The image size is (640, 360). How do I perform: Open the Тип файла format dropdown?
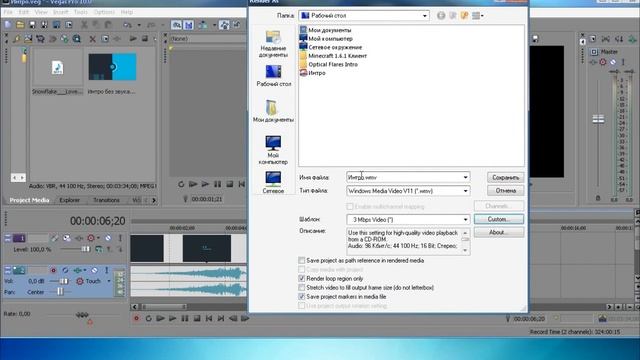click(x=465, y=191)
